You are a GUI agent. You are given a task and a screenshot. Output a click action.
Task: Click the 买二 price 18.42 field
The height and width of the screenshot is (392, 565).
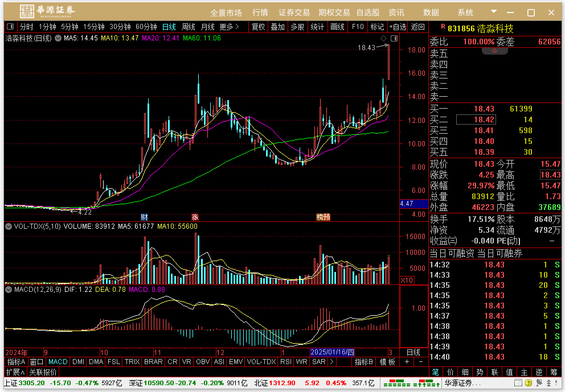(x=476, y=119)
